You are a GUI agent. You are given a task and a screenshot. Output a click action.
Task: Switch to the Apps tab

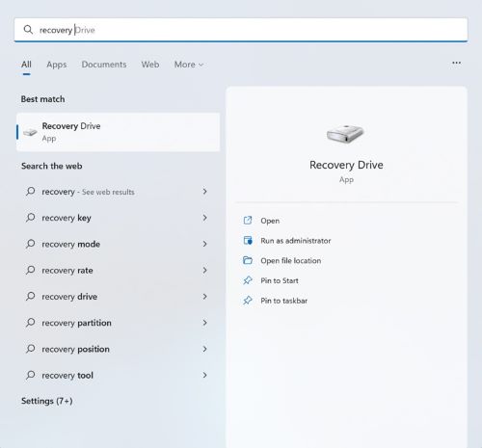(x=57, y=65)
